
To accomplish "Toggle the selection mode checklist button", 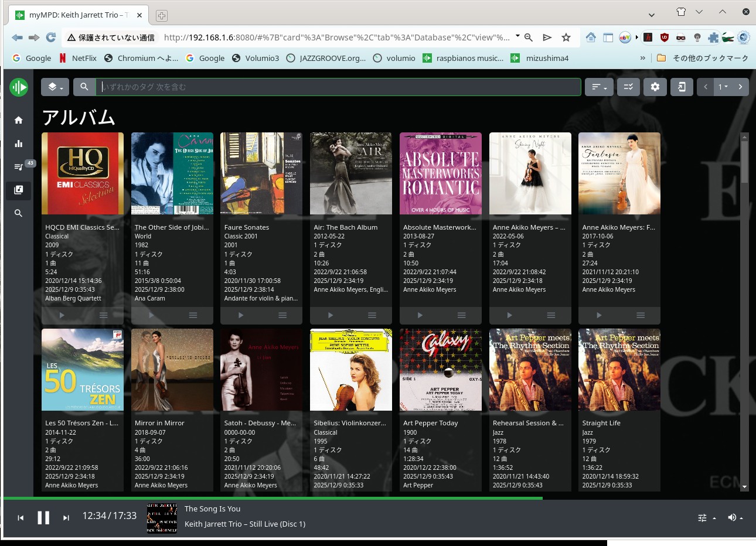I will 628,87.
